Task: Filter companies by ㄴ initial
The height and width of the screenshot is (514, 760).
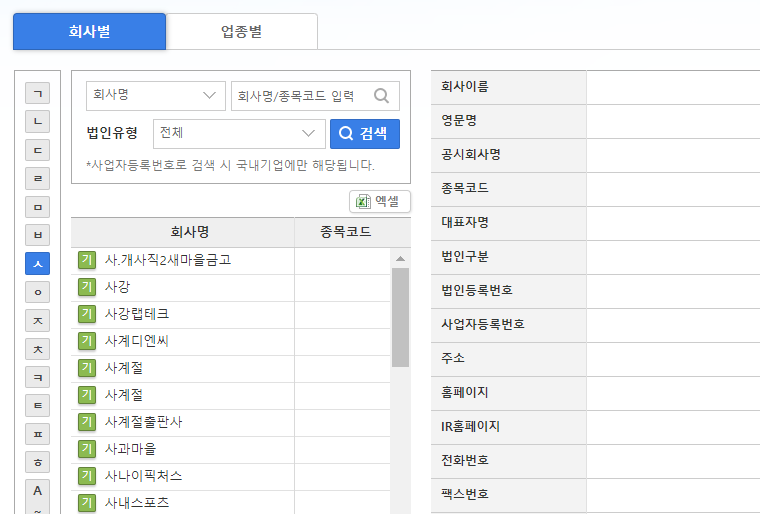Action: tap(37, 121)
